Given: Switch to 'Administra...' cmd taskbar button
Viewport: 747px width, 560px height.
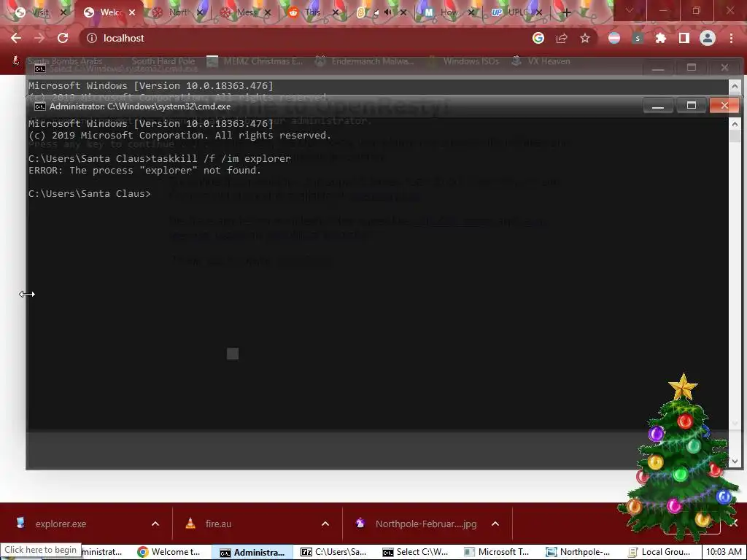Looking at the screenshot, I should pyautogui.click(x=252, y=552).
